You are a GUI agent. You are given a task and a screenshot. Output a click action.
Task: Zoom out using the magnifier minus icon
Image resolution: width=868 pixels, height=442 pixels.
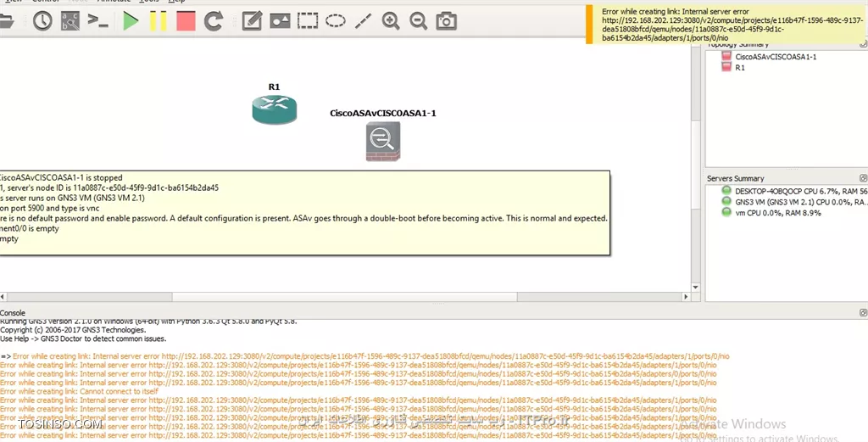[419, 21]
